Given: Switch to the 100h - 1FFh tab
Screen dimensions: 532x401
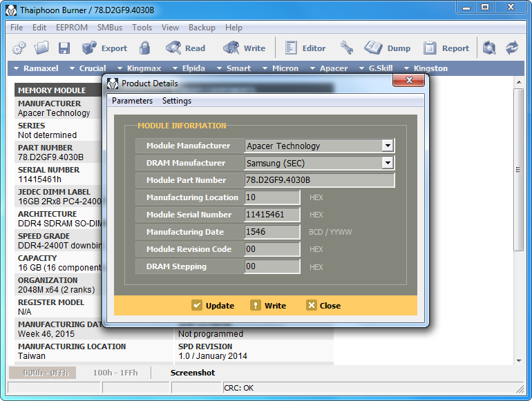Looking at the screenshot, I should [115, 373].
